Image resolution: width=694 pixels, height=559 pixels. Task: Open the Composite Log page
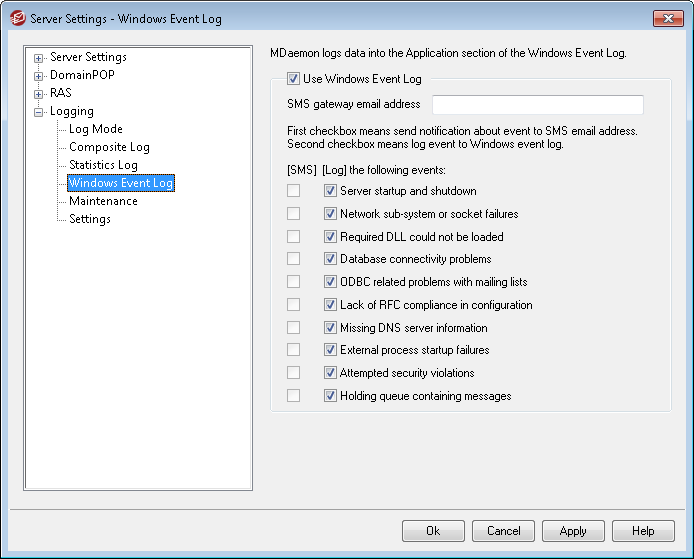point(109,147)
